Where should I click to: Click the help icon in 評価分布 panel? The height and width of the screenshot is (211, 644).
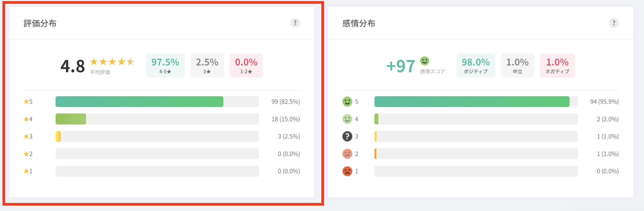pyautogui.click(x=295, y=23)
